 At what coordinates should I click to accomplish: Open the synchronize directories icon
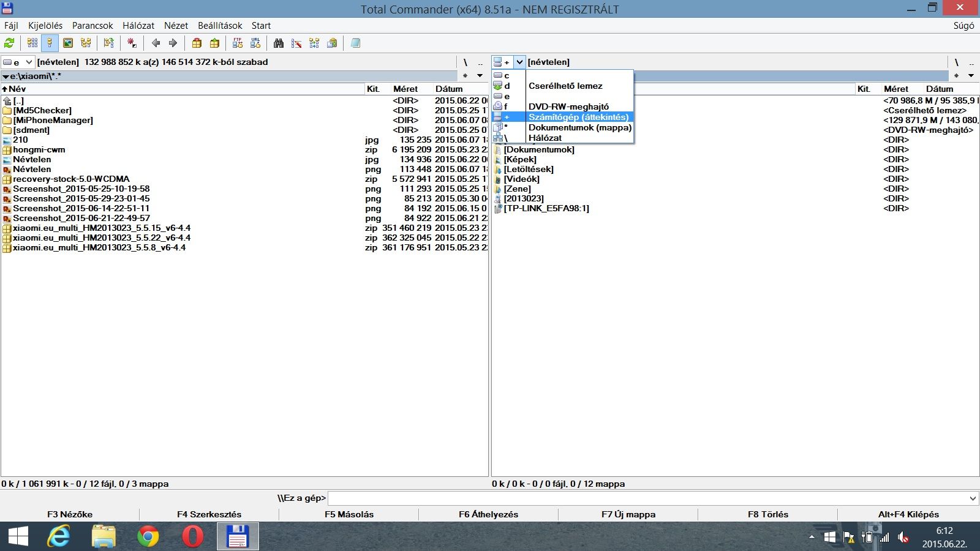(x=314, y=43)
